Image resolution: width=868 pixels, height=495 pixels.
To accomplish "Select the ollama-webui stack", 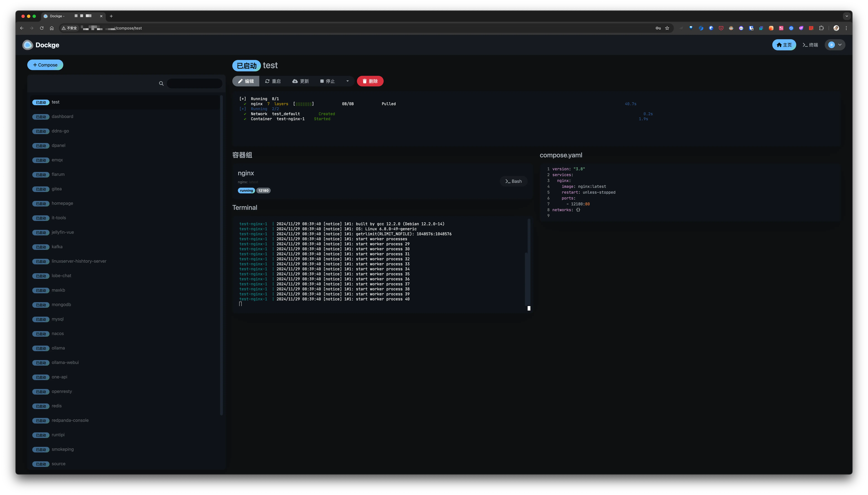I will pos(65,362).
